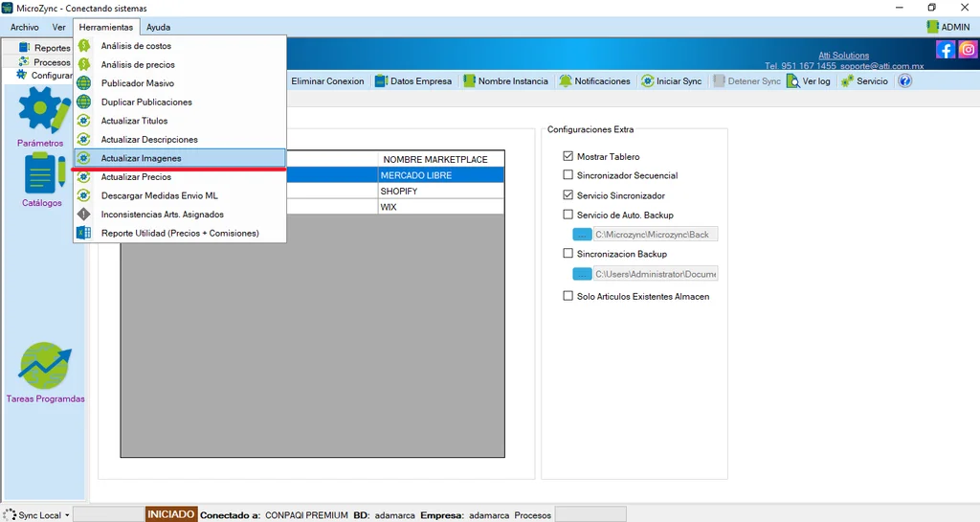Click the Descargar Medidas sync icon
The height and width of the screenshot is (522, 980).
[x=84, y=195]
